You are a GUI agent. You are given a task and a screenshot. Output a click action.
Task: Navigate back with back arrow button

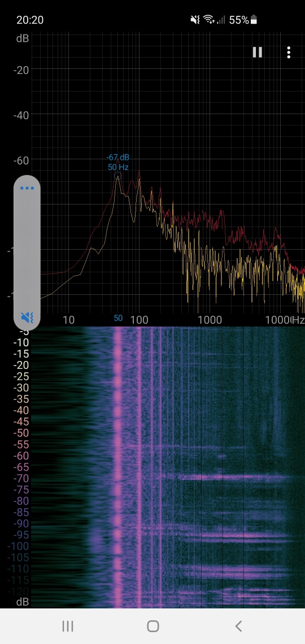(238, 626)
